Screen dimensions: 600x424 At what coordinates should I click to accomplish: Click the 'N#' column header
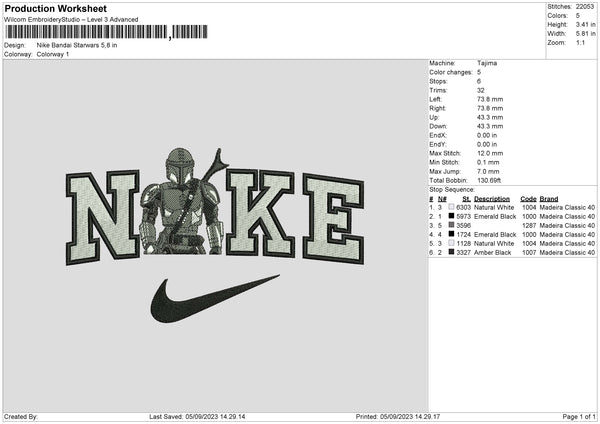click(442, 199)
